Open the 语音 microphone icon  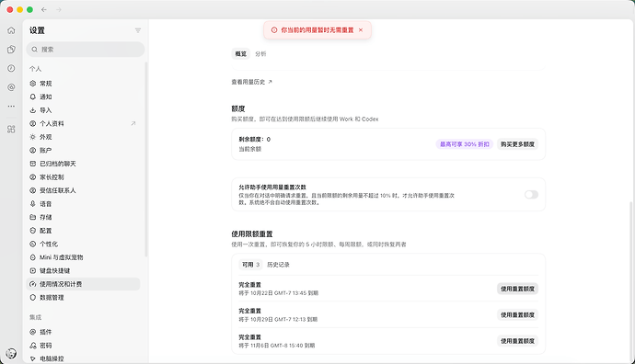(33, 204)
